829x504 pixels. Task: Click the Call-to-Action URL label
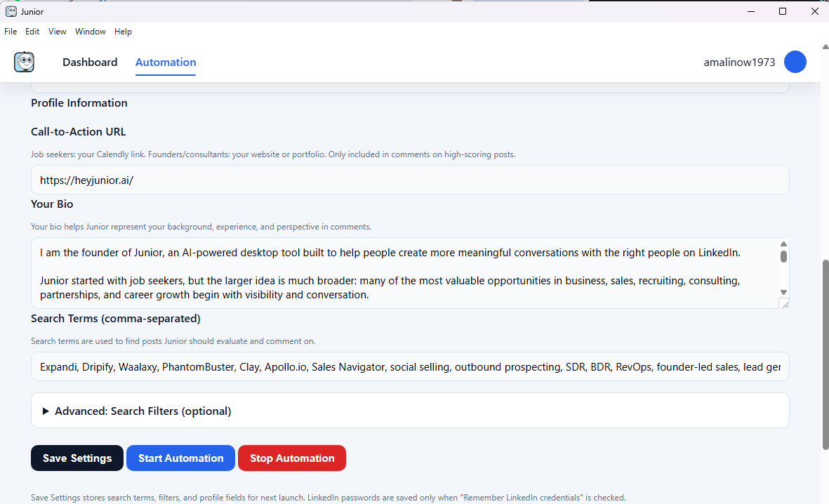(x=78, y=132)
